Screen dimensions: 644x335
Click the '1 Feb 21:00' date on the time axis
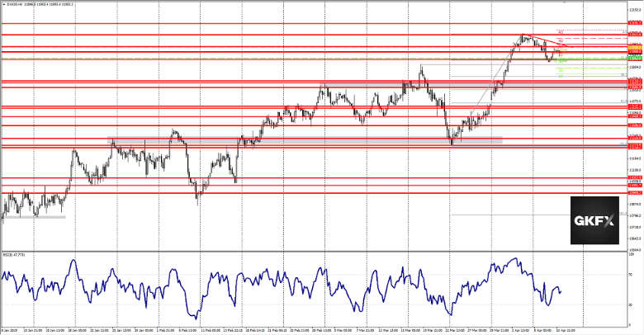coord(167,330)
